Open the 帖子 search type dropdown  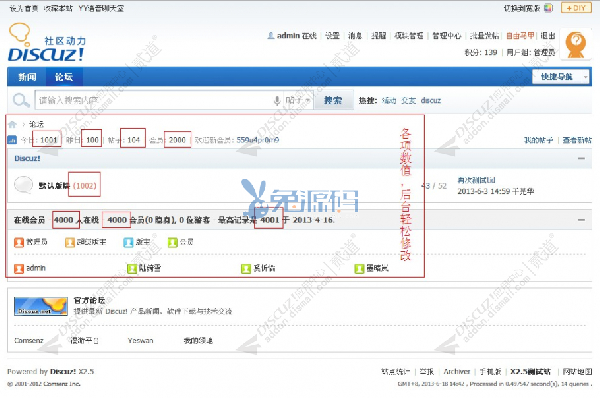click(297, 101)
